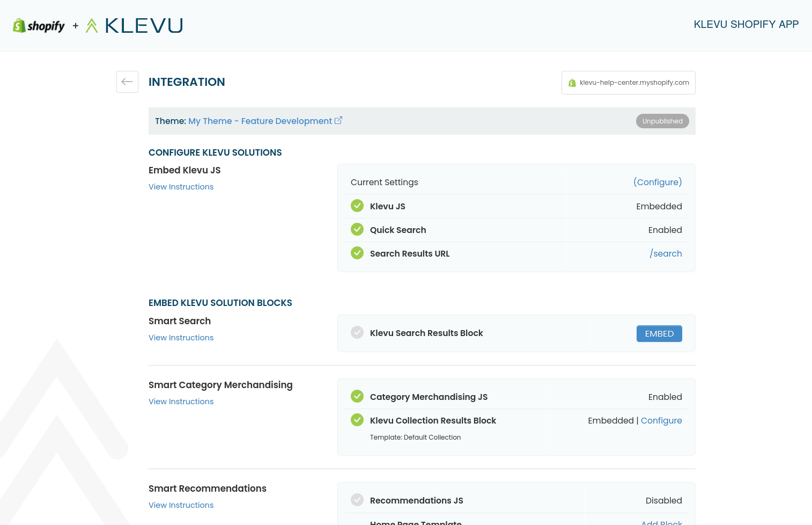The width and height of the screenshot is (812, 525).
Task: Open the /search results URL link
Action: [x=666, y=253]
